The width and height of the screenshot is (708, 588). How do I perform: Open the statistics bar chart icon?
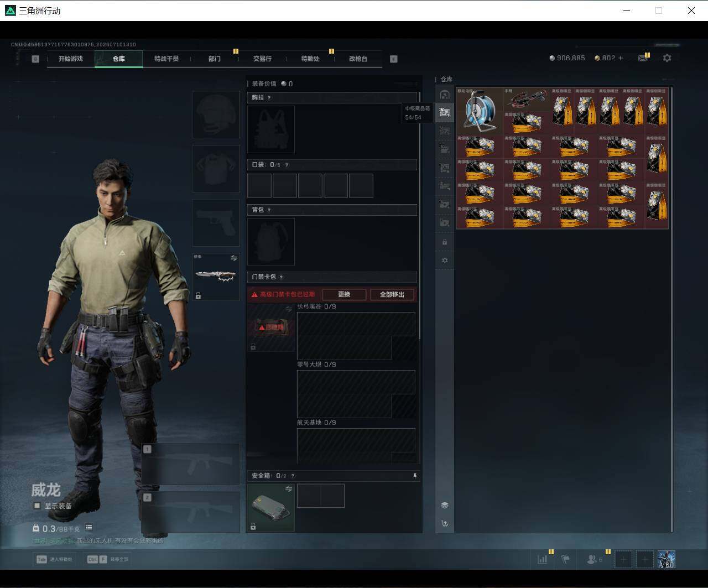pos(543,560)
